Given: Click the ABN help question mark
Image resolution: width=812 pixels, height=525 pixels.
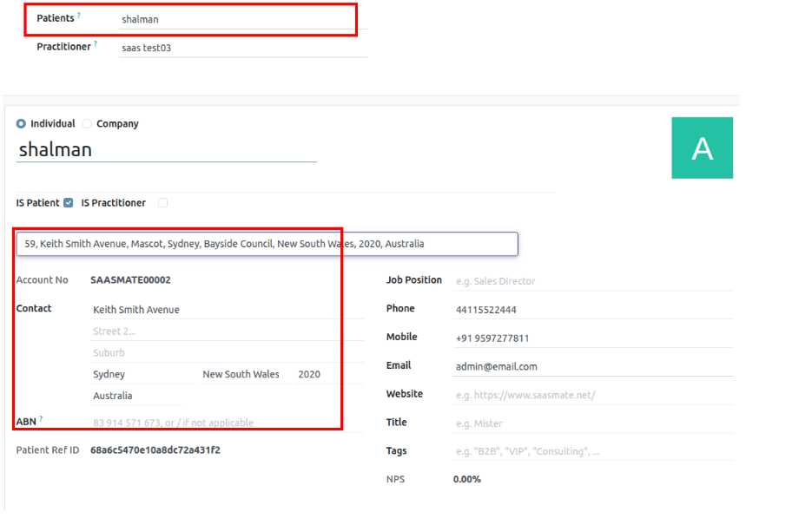Looking at the screenshot, I should click(41, 419).
